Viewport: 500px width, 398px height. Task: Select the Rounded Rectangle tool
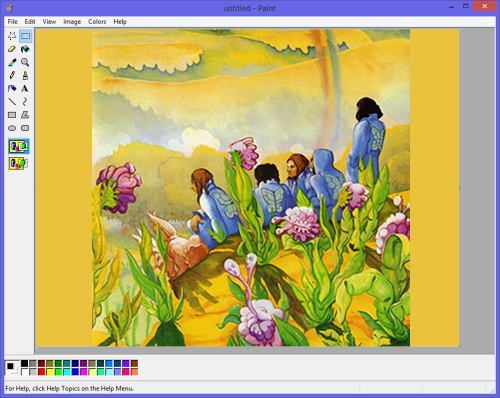25,128
